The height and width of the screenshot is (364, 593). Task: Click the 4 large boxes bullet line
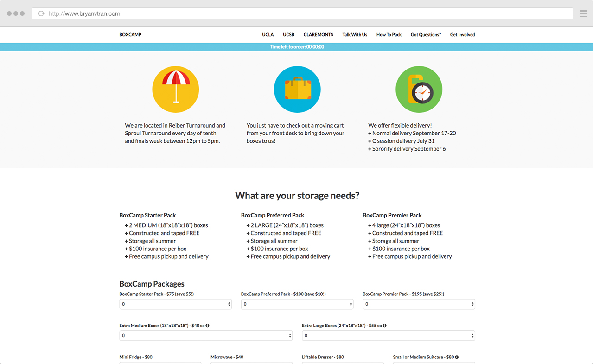coord(404,225)
